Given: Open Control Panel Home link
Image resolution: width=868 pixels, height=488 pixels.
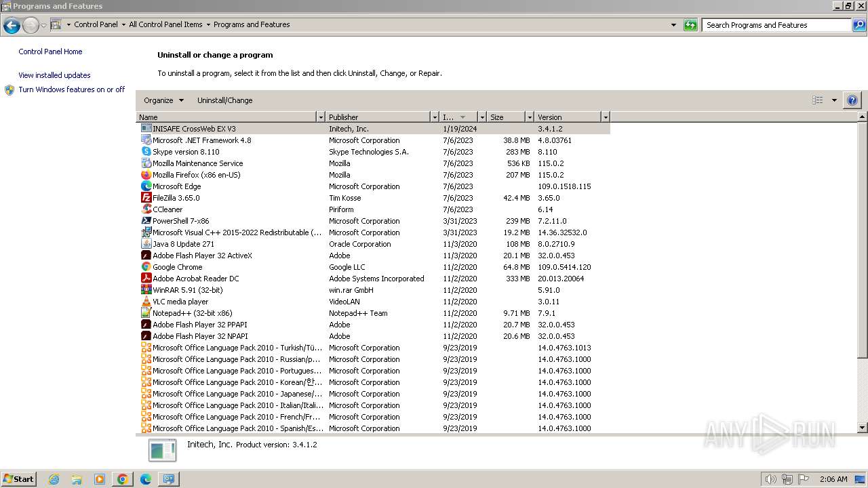Looking at the screenshot, I should 50,52.
